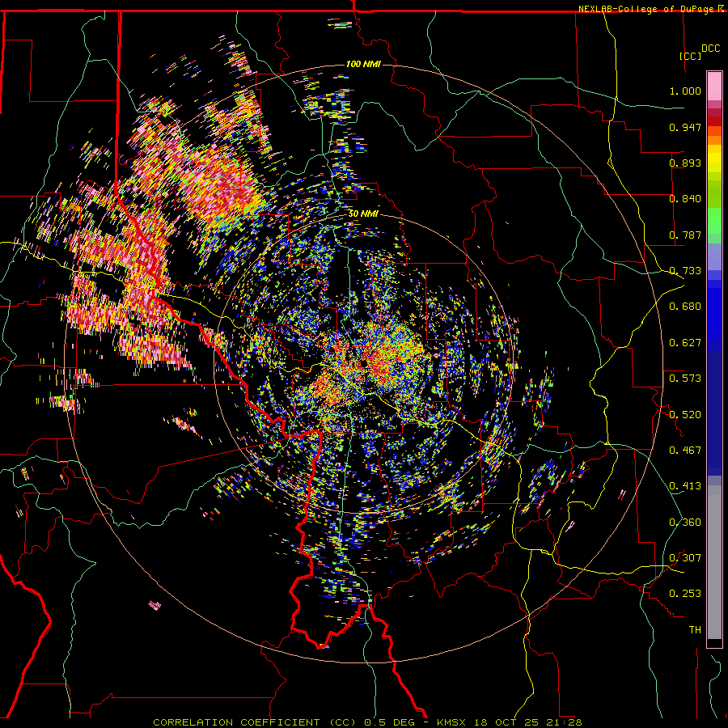Click the 0.413 legend value

685,486
